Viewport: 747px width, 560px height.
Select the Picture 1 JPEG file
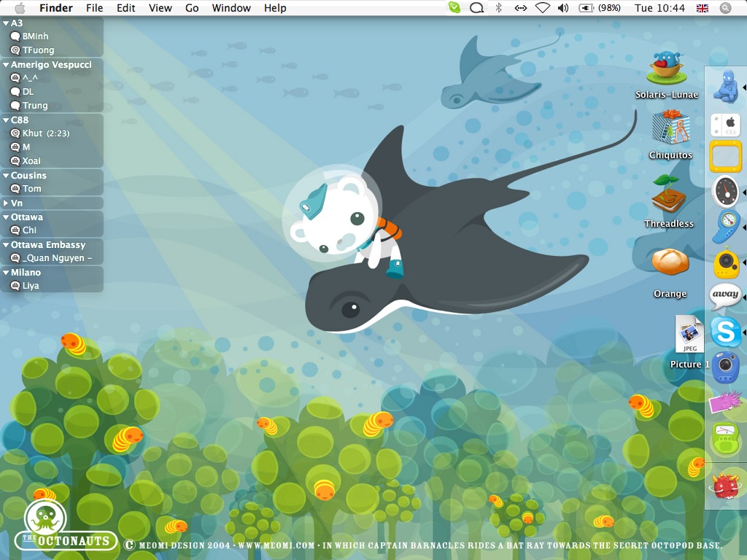[x=689, y=334]
